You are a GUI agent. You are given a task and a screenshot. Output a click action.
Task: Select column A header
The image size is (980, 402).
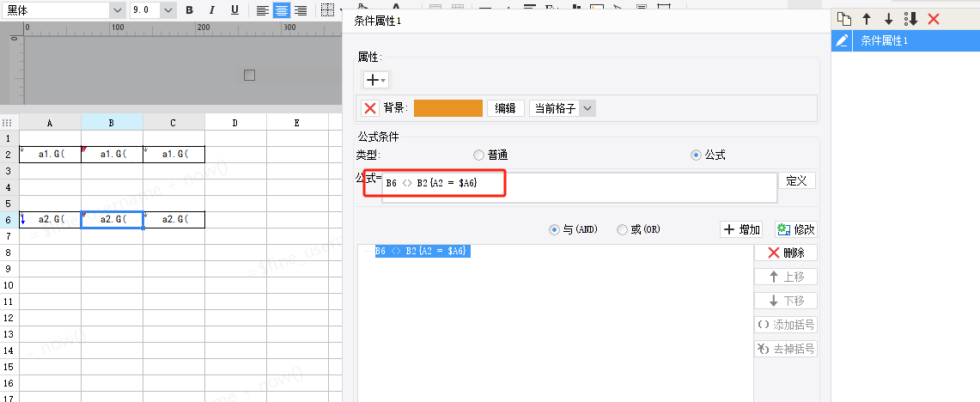click(x=50, y=123)
